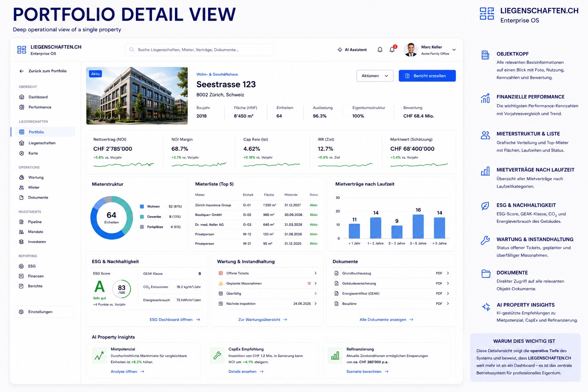588x392 pixels.
Task: Click the Mieter sidebar icon
Action: coord(21,188)
